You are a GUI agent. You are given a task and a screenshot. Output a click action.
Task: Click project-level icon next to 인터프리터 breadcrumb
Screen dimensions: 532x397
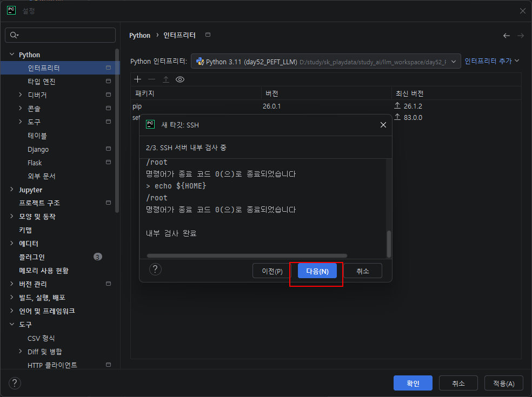(x=208, y=35)
